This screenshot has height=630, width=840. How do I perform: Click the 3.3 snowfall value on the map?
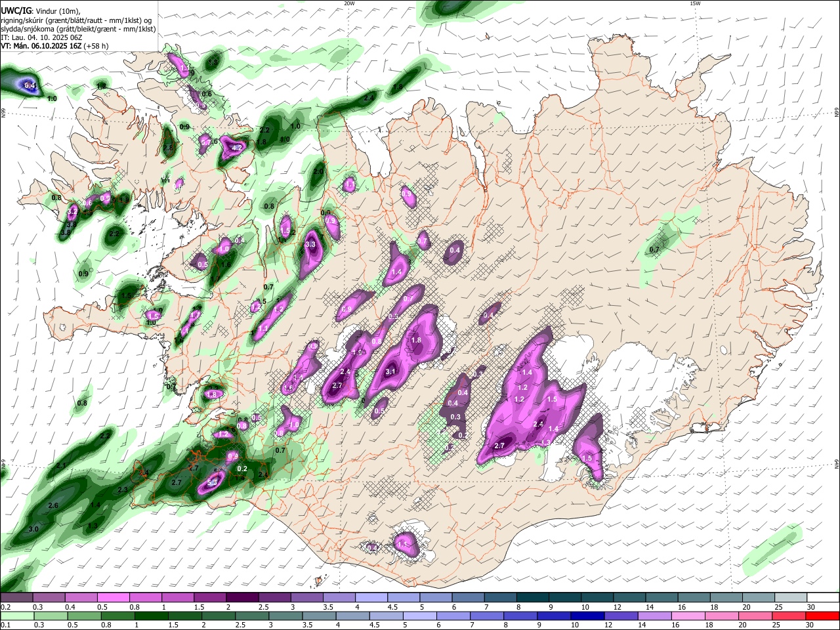tap(310, 244)
